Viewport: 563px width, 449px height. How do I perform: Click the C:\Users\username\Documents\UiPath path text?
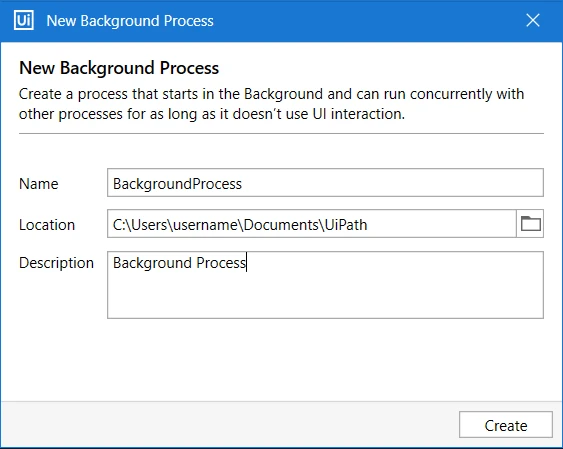coord(240,225)
